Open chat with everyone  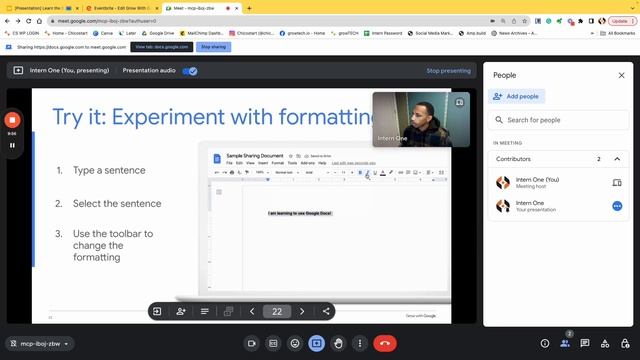tap(585, 344)
